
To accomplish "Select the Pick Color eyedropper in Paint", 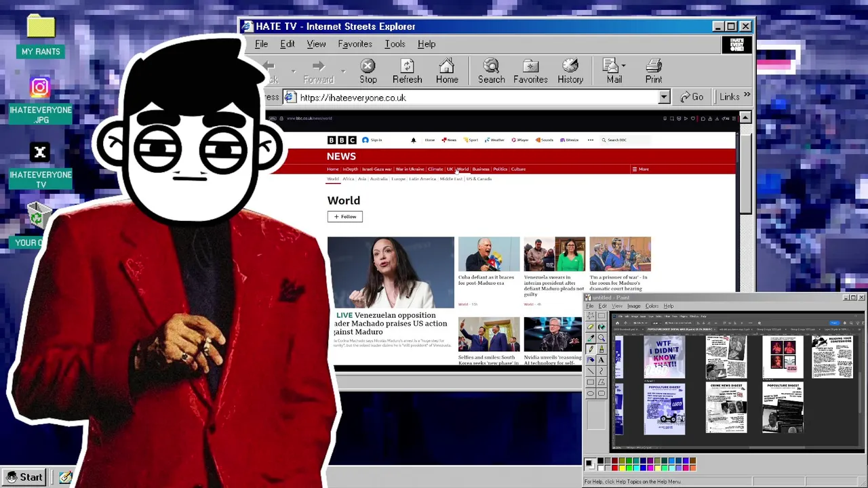I will pos(591,338).
